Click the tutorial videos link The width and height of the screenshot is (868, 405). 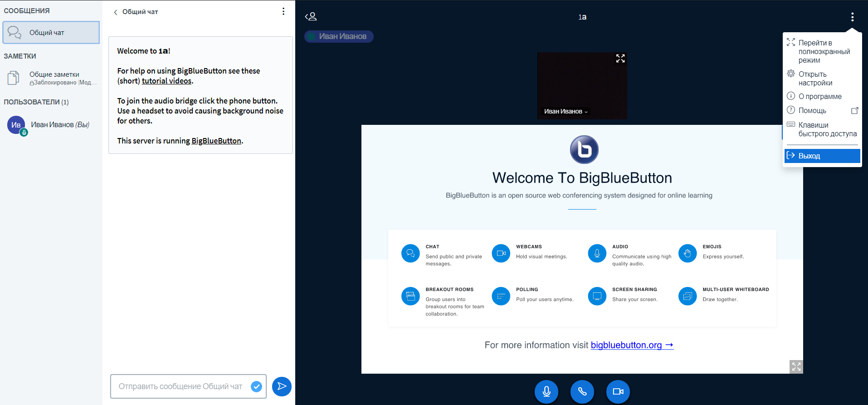[x=166, y=81]
